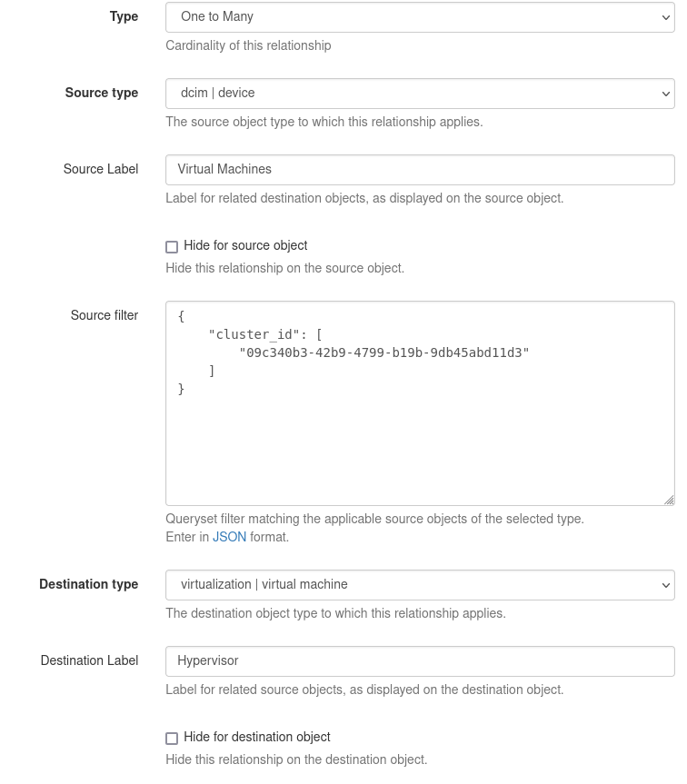Check the "Hide for source object" checkbox
This screenshot has width=687, height=784.
[x=172, y=246]
